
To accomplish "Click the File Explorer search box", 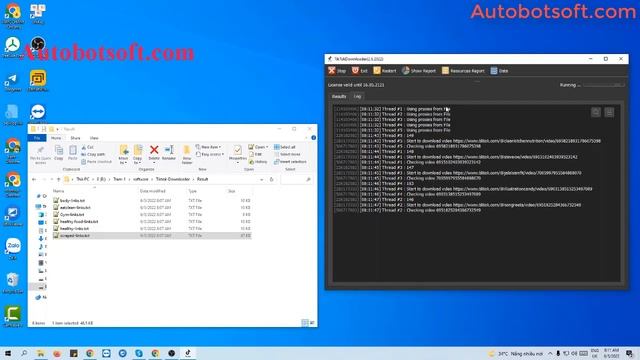I will click(296, 179).
